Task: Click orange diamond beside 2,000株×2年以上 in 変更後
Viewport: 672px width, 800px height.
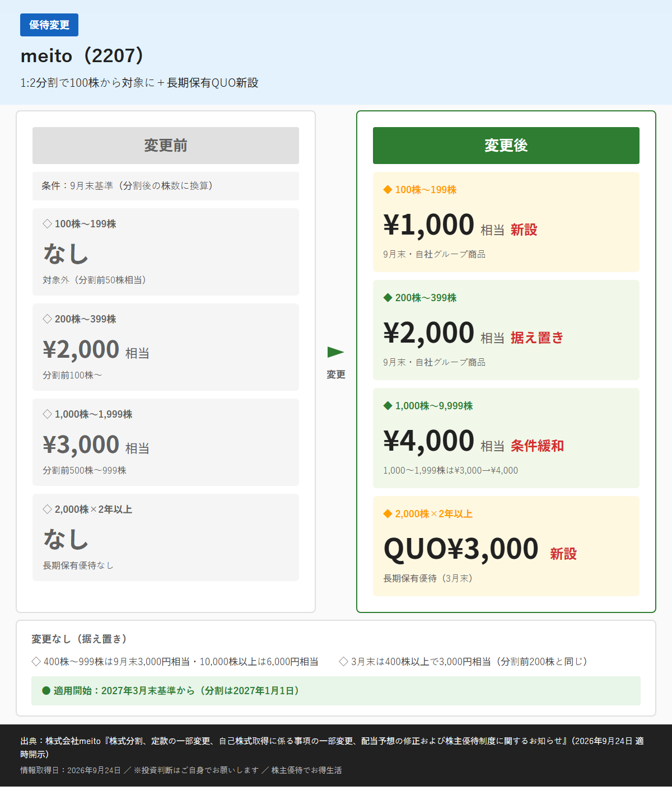Action: point(388,514)
